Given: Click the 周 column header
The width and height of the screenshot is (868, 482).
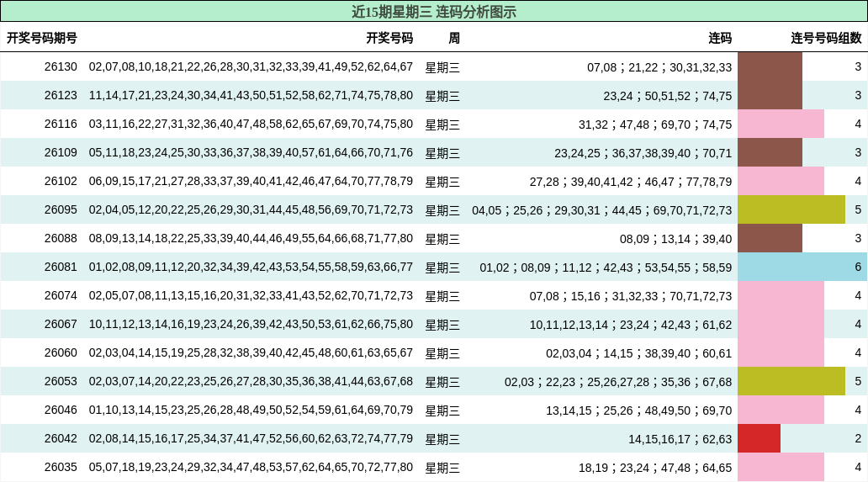Looking at the screenshot, I should pos(454,38).
